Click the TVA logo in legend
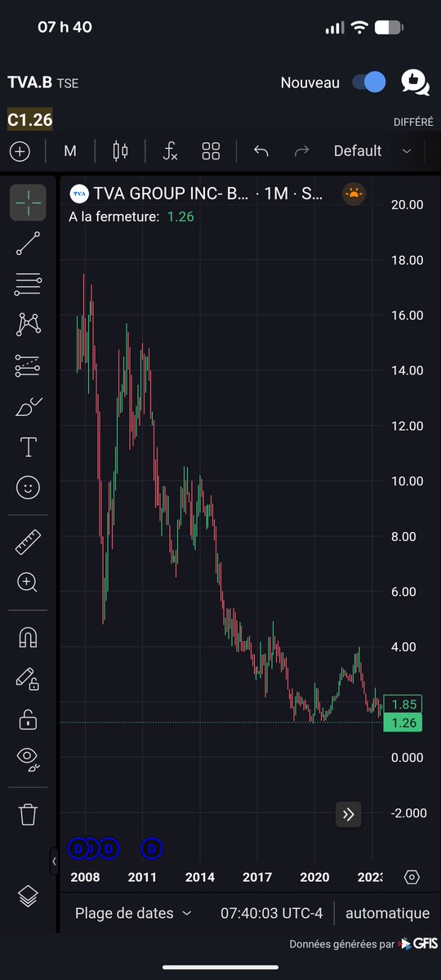The height and width of the screenshot is (980, 441). coord(78,194)
